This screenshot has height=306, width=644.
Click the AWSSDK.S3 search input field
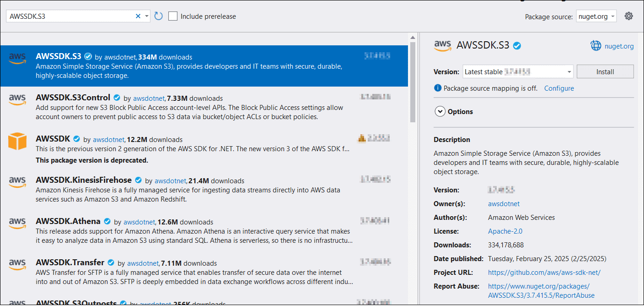(69, 16)
